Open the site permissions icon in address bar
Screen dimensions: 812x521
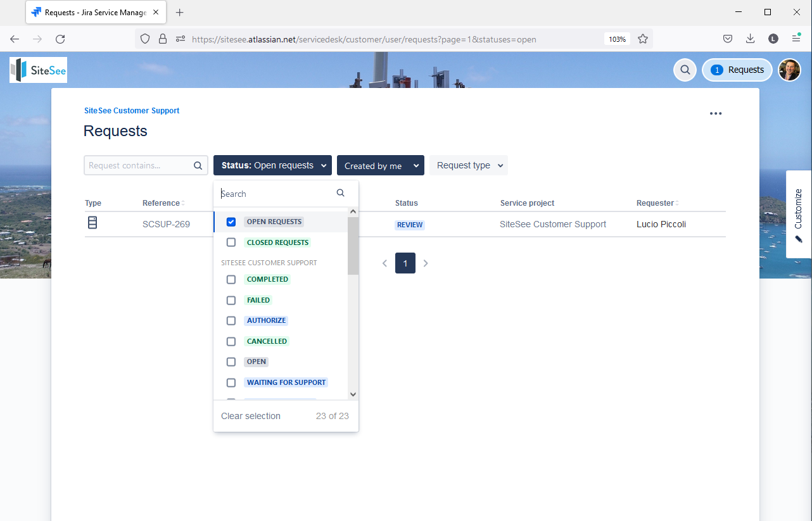(x=181, y=39)
